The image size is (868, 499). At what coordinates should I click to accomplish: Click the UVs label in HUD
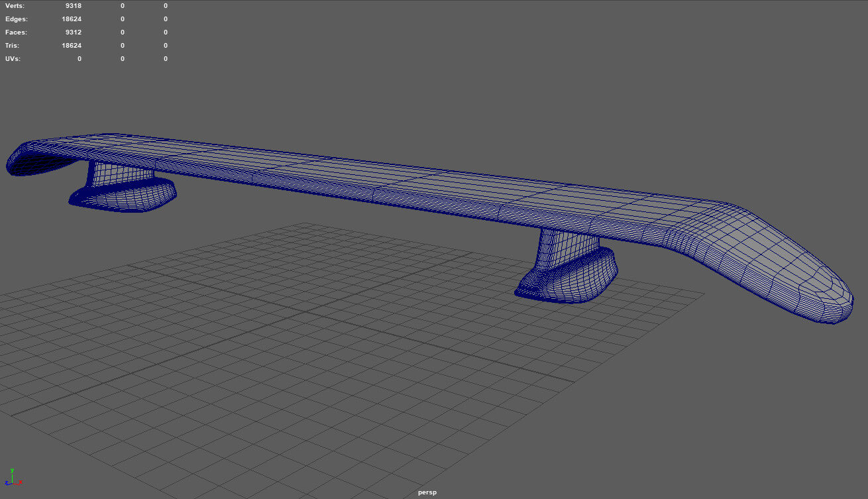point(13,59)
